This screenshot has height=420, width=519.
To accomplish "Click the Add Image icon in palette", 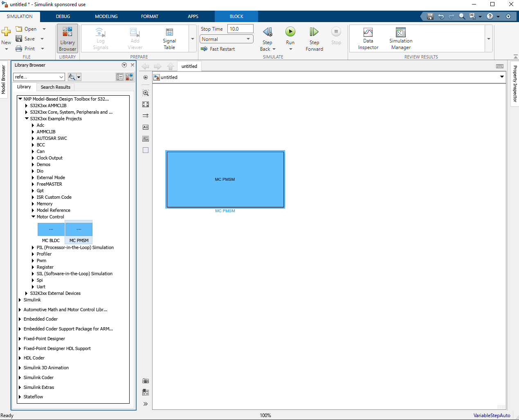I will pyautogui.click(x=146, y=138).
